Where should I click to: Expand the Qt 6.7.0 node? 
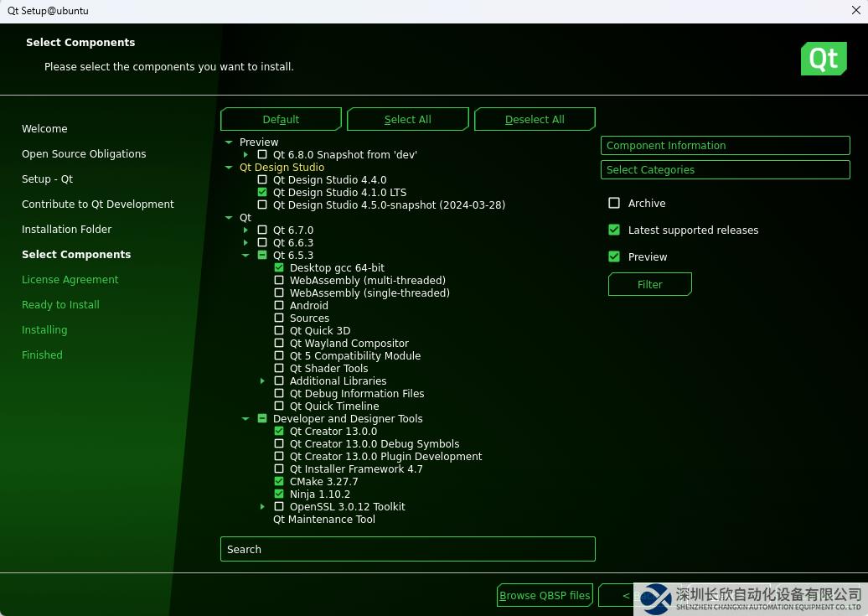point(245,230)
